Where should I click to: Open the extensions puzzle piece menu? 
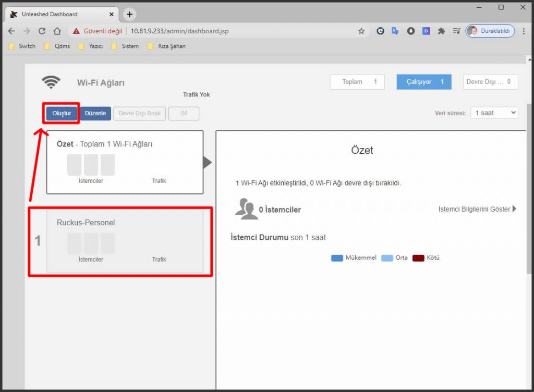(x=441, y=31)
